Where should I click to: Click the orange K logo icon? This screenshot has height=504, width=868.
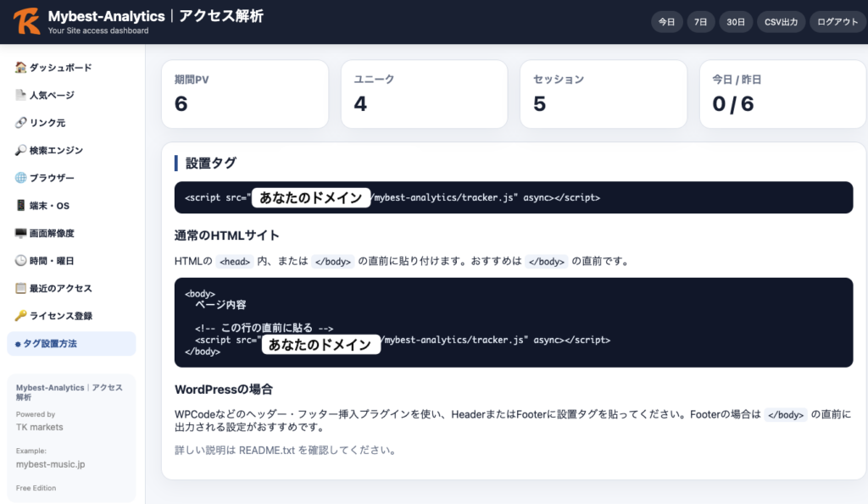(26, 21)
